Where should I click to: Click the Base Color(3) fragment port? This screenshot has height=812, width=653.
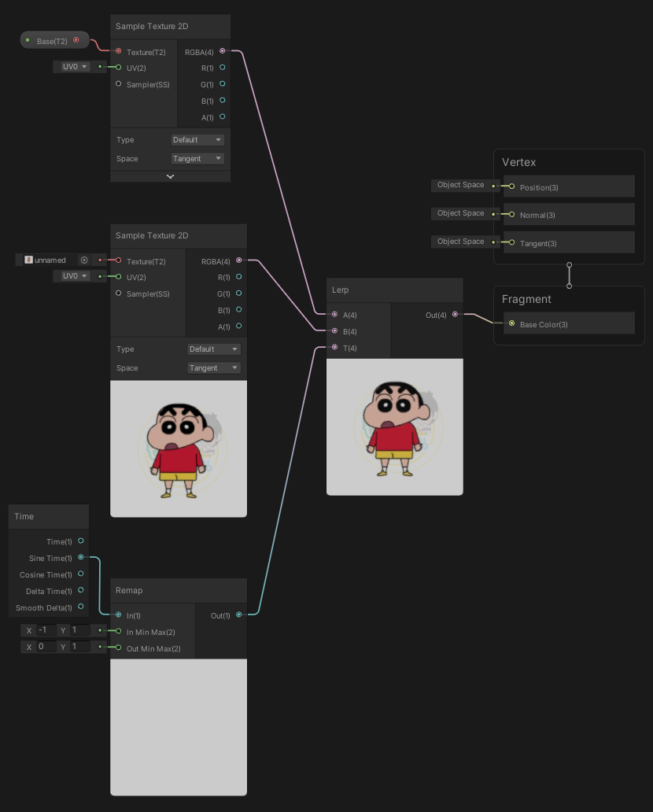click(x=511, y=323)
